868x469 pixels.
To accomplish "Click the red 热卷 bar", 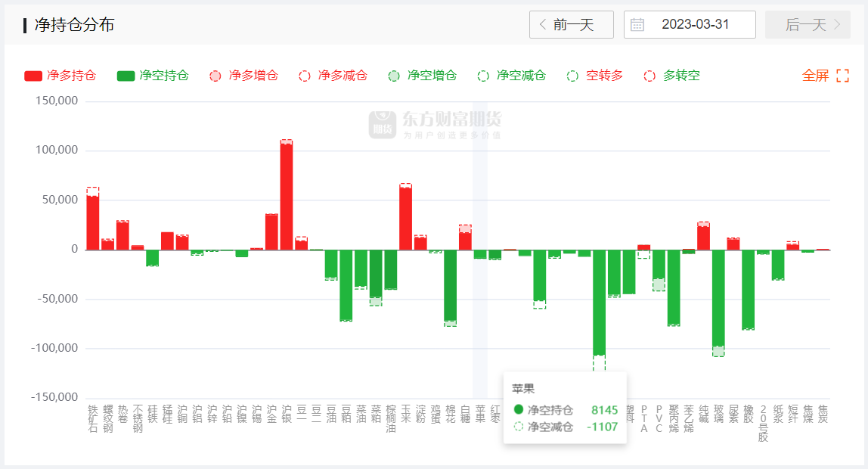I will coord(123,236).
